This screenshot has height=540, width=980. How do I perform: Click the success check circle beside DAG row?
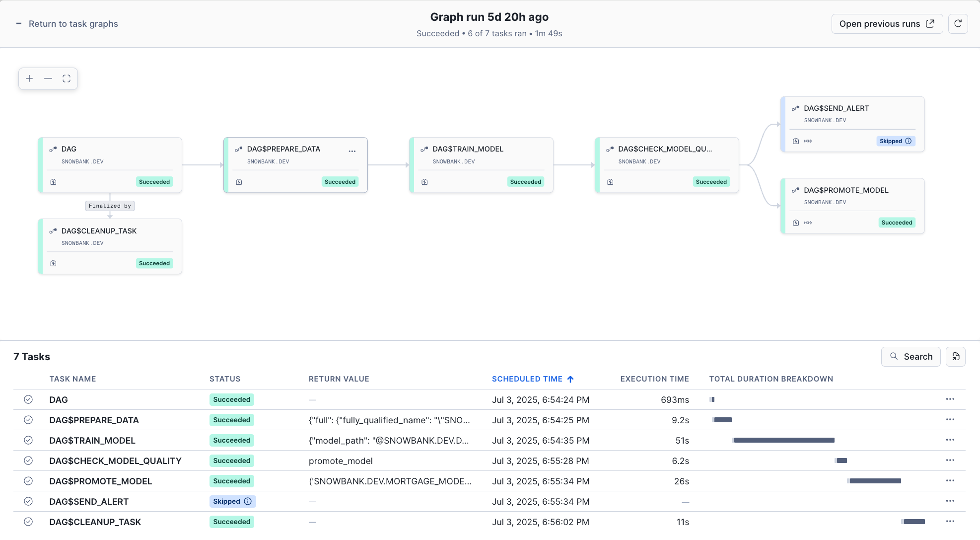click(x=28, y=399)
